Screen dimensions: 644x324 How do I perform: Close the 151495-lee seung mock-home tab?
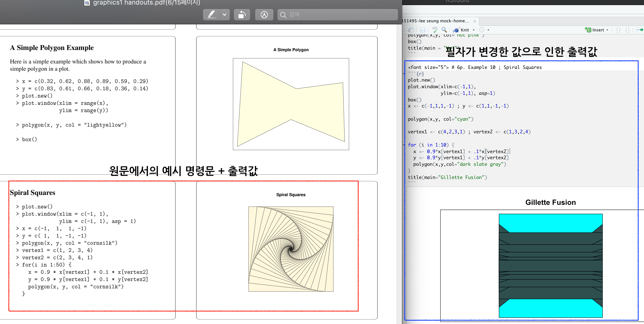pyautogui.click(x=475, y=21)
